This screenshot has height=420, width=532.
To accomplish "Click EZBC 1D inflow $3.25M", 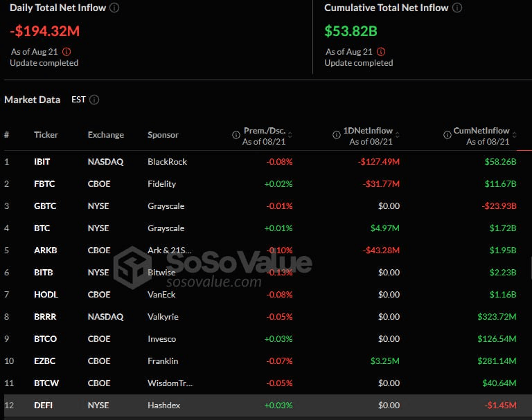I will (x=384, y=361).
